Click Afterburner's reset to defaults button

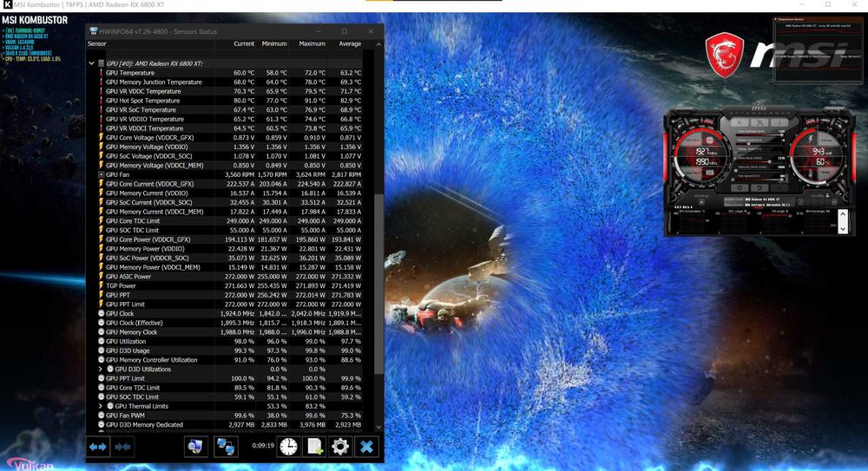[x=759, y=187]
